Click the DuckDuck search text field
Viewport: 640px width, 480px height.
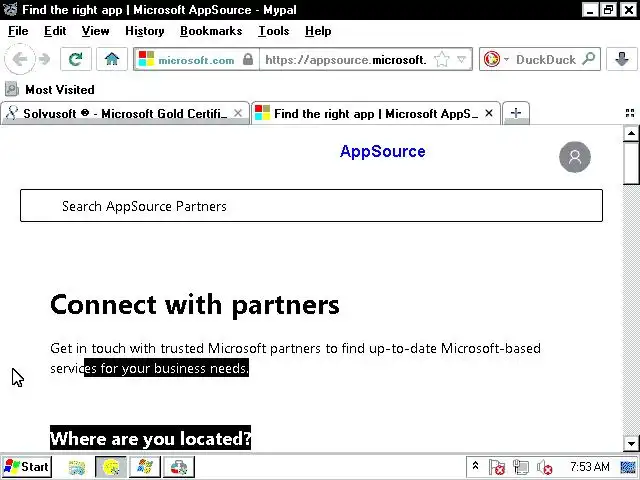click(545, 60)
